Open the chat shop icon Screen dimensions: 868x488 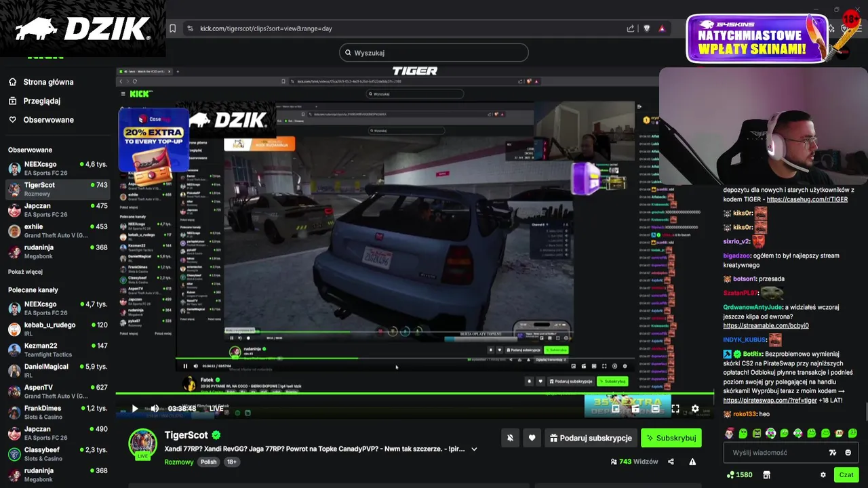(766, 475)
